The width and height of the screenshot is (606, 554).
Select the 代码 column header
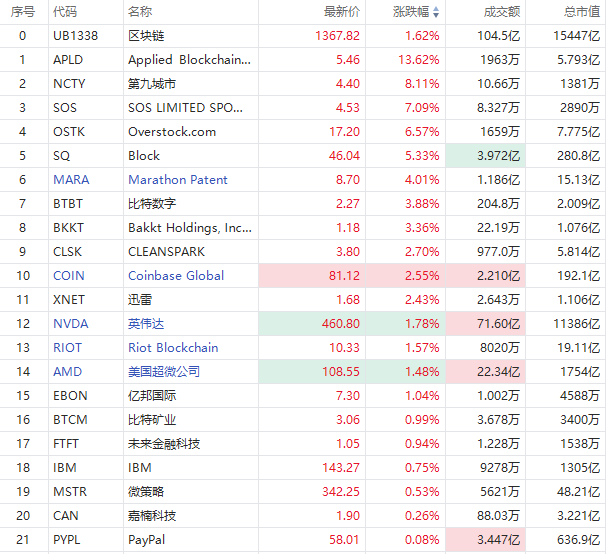coord(65,12)
